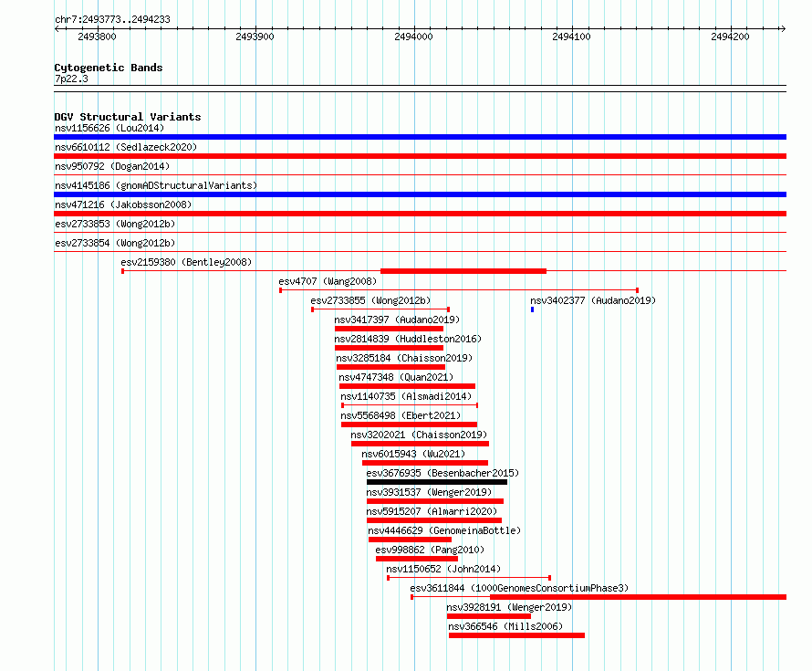Select the nsv366546 red variant bar
The height and width of the screenshot is (671, 812).
(516, 635)
